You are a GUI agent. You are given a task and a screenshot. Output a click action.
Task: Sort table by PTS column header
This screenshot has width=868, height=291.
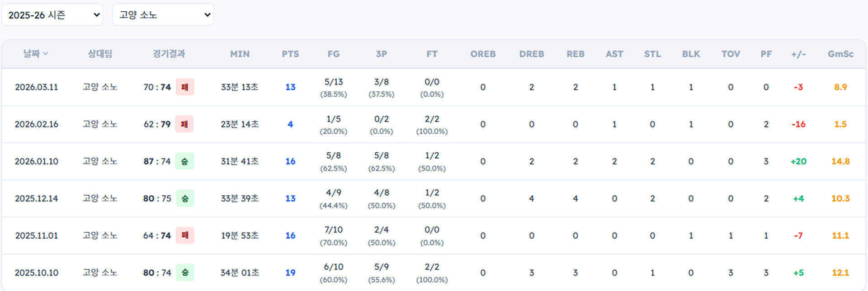click(x=290, y=54)
